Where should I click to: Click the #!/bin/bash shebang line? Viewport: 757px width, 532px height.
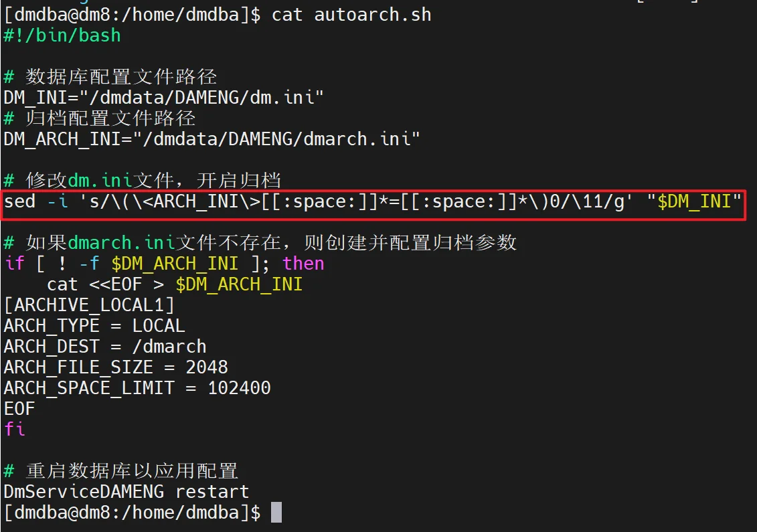(62, 35)
